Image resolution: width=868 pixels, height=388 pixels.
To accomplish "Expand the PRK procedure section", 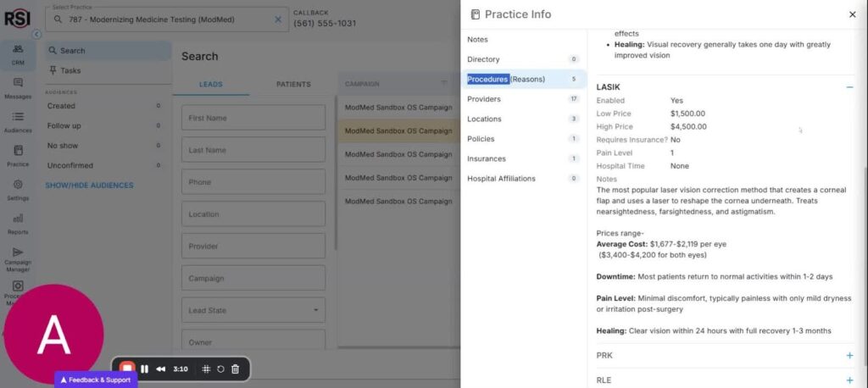I will 849,356.
